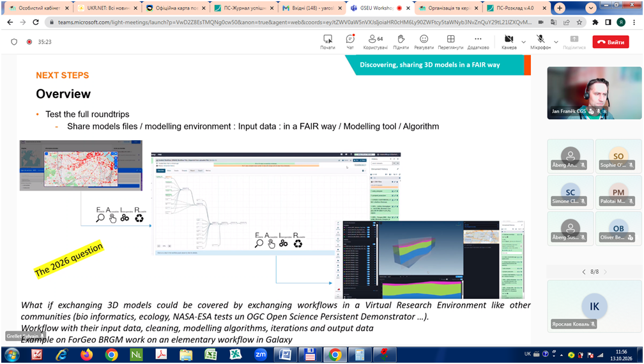Select Palotai M... participant tile
Image resolution: width=644 pixels, height=364 pixels.
coord(618,192)
